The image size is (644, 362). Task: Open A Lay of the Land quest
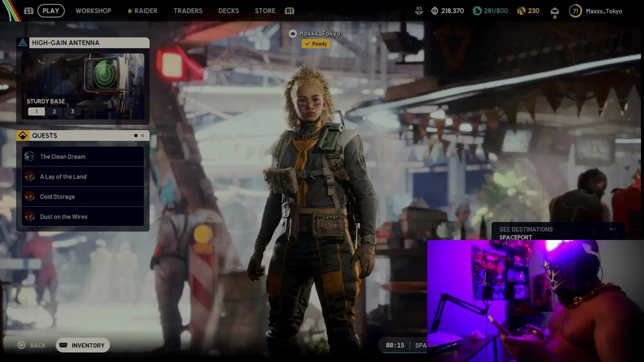click(83, 176)
